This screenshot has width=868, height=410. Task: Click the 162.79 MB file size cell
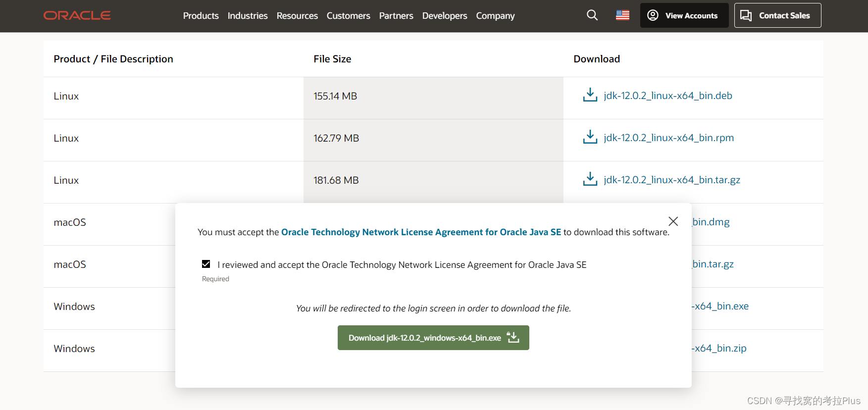[433, 140]
